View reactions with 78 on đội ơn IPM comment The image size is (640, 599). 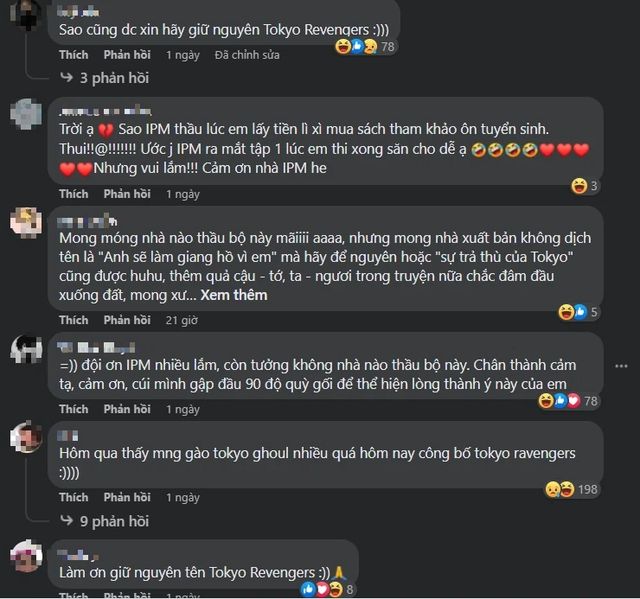(x=568, y=401)
